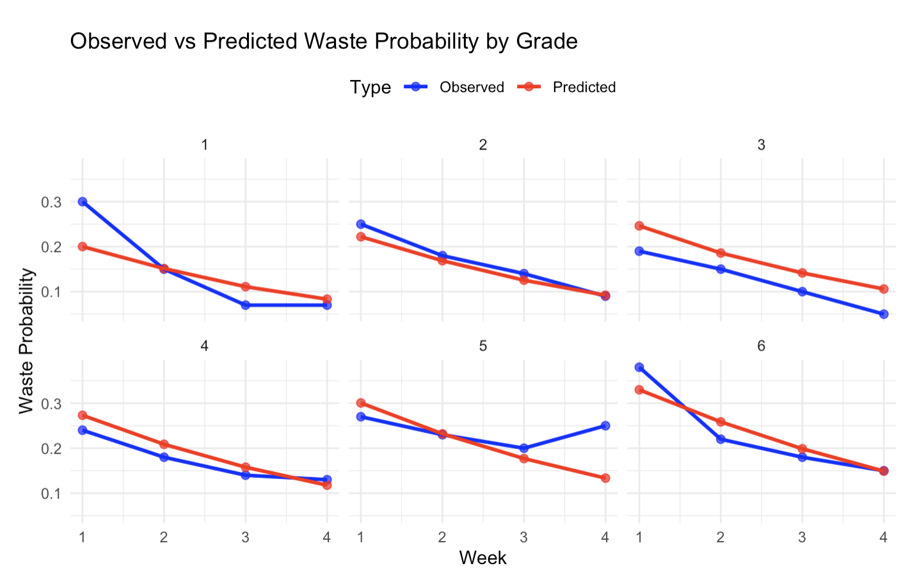
Task: Pick Grade 5 predicted point at week 4
Action: pyautogui.click(x=605, y=478)
